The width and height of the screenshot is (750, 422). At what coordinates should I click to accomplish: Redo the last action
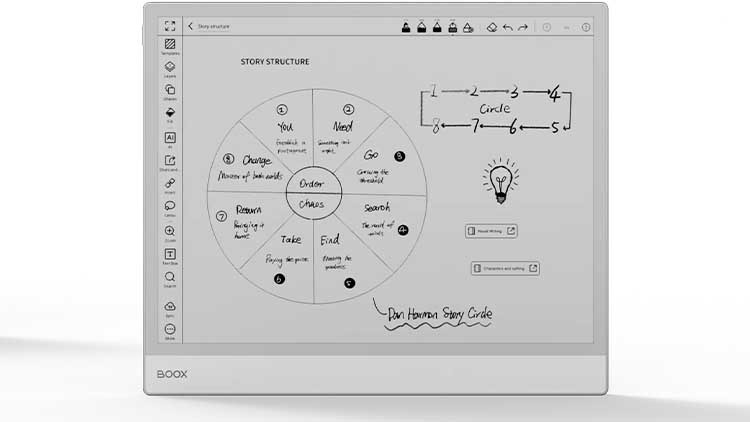click(x=522, y=27)
